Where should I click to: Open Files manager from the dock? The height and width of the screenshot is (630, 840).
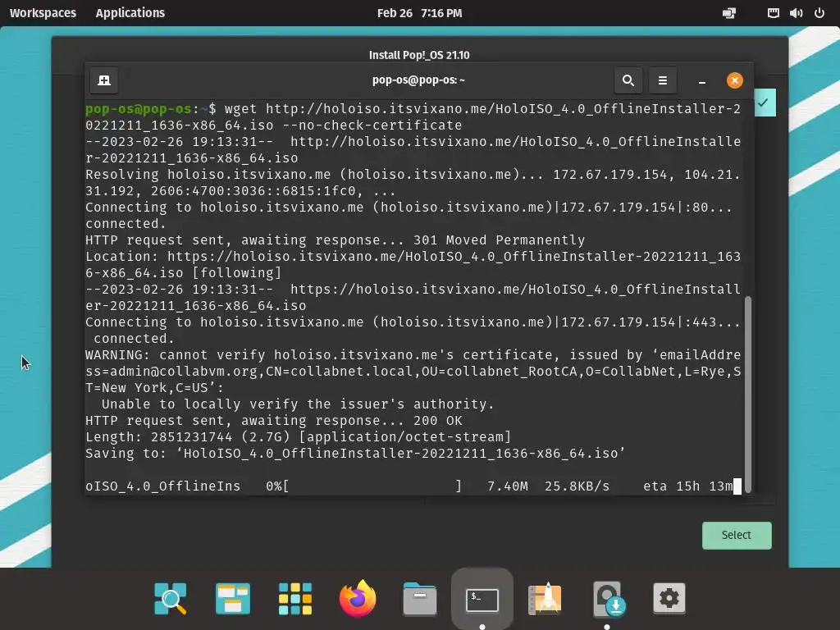coord(420,598)
